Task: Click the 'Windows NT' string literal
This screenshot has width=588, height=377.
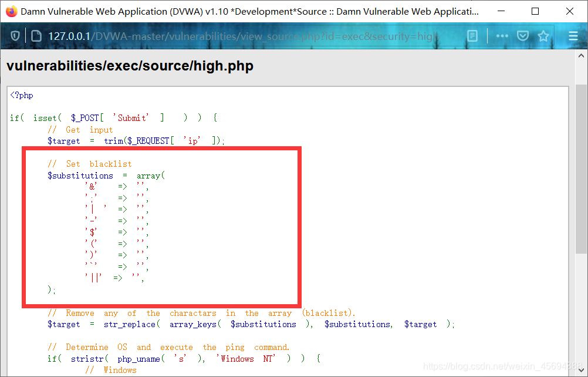Action: (x=246, y=359)
